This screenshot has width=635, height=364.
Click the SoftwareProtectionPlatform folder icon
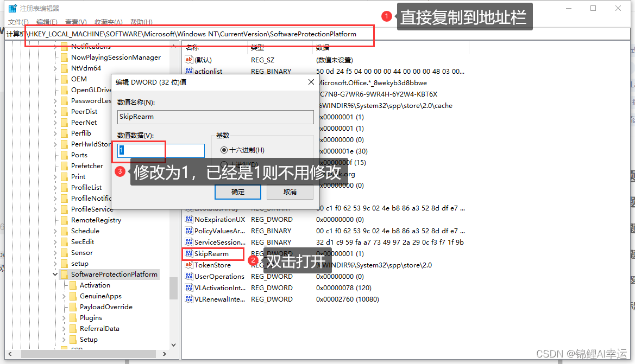pos(65,274)
